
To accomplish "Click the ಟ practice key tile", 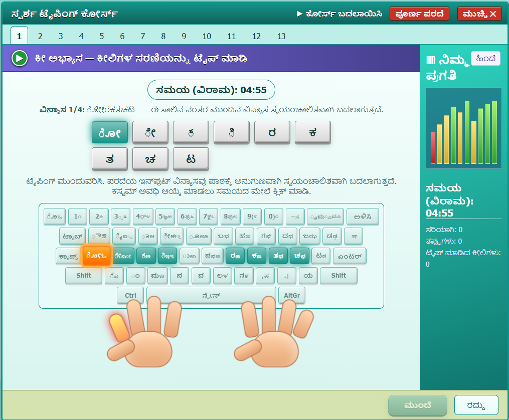I will tap(191, 159).
